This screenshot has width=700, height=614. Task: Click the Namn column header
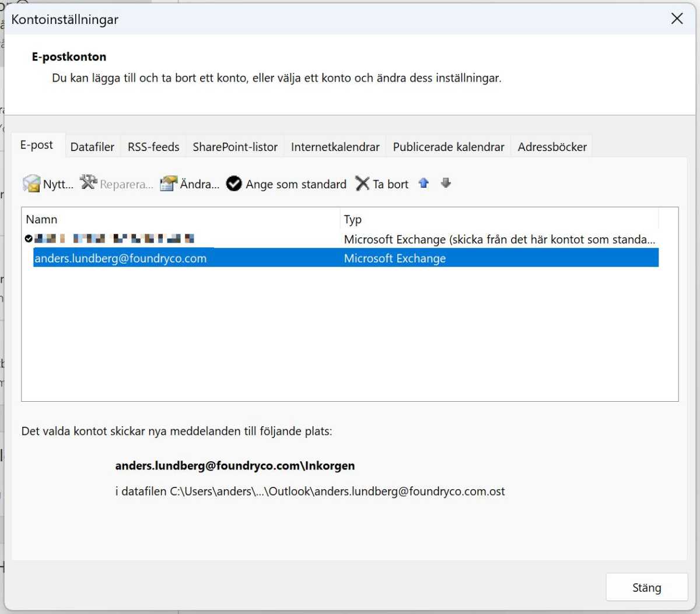41,219
